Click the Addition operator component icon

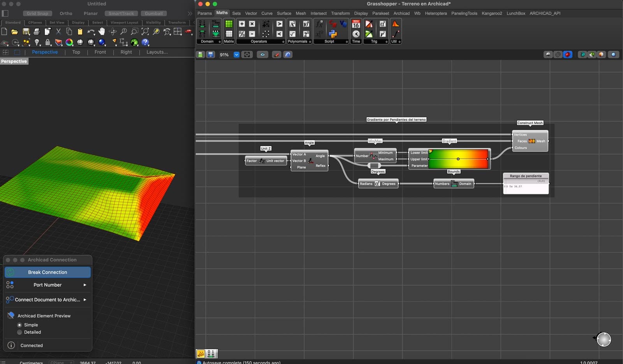coord(242,24)
